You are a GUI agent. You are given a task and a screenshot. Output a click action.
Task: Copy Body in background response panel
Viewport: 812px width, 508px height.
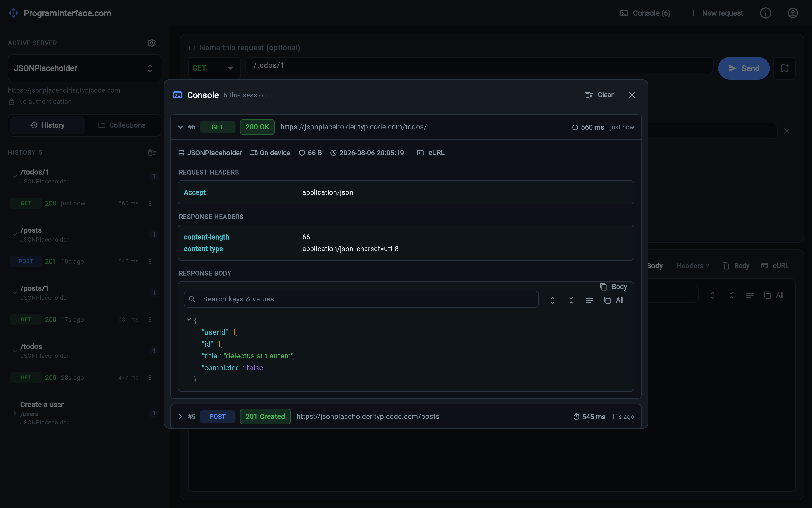(x=736, y=266)
